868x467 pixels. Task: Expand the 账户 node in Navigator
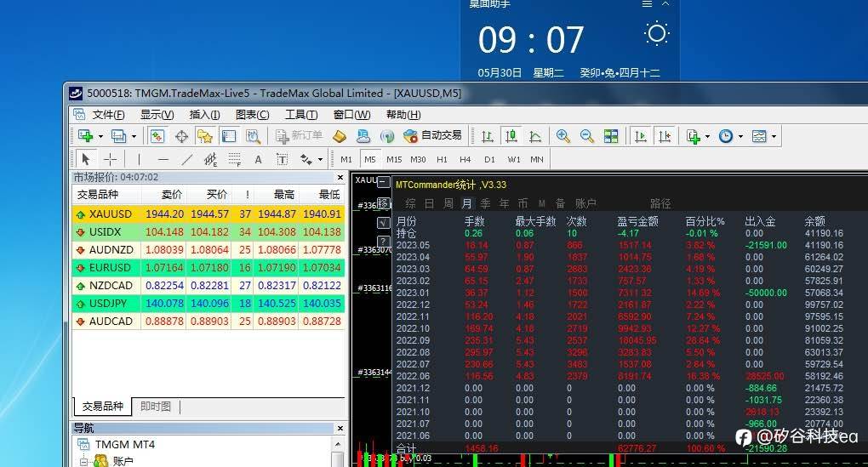click(x=83, y=460)
